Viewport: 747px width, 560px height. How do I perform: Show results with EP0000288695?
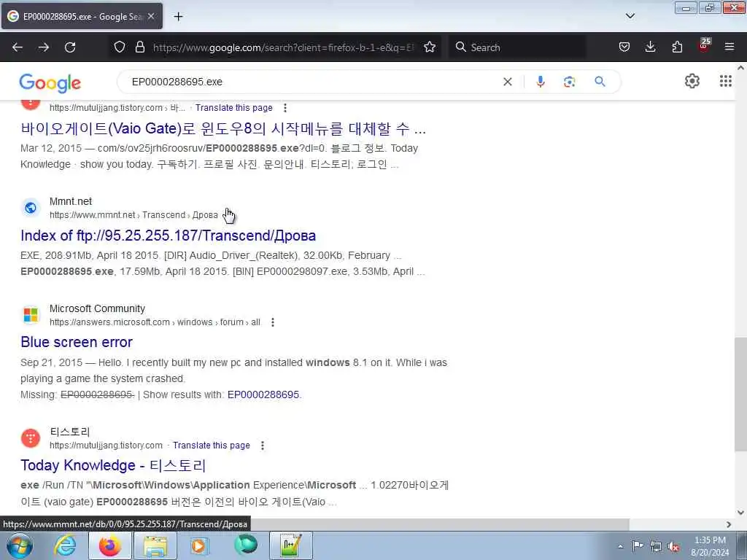pos(263,394)
